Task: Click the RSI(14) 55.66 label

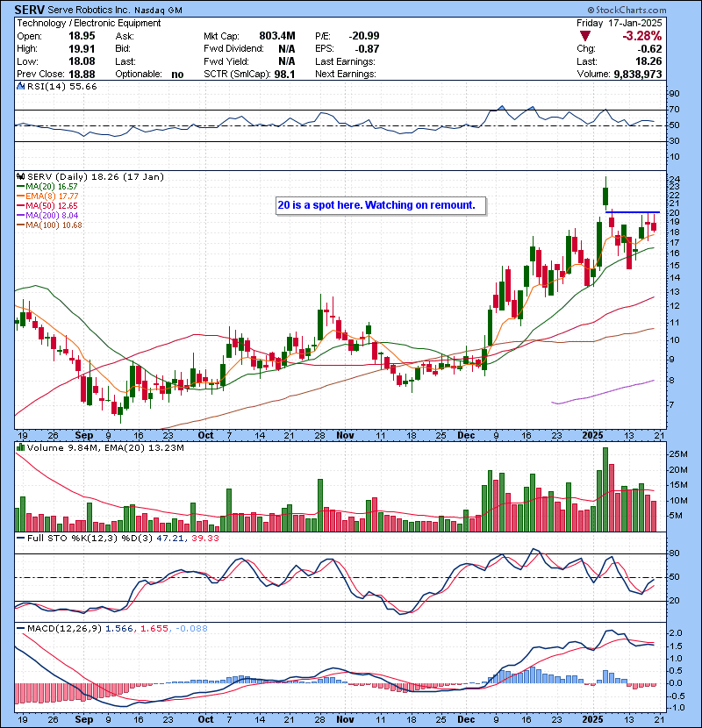Action: (61, 87)
